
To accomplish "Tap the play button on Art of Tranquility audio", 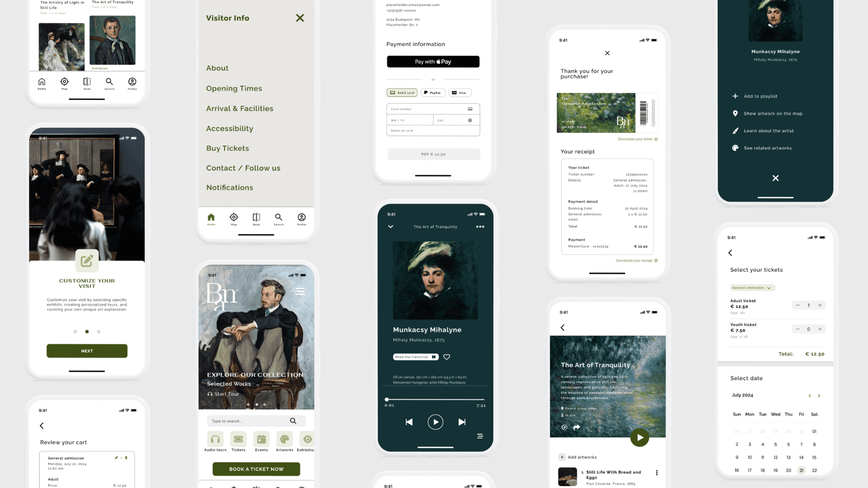I will 434,422.
